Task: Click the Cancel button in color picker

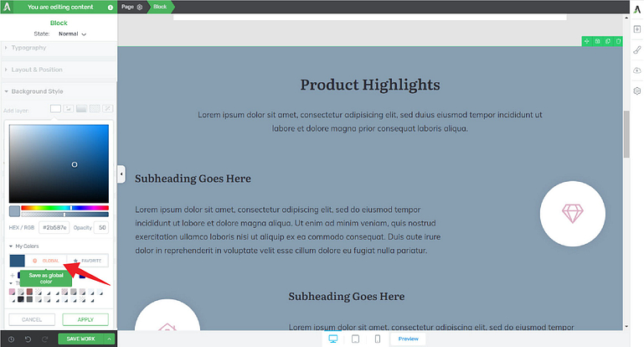Action: (x=32, y=319)
